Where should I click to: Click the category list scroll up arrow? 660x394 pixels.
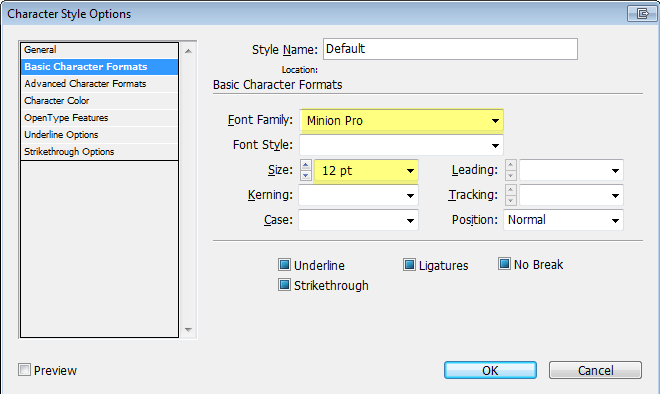pos(189,51)
